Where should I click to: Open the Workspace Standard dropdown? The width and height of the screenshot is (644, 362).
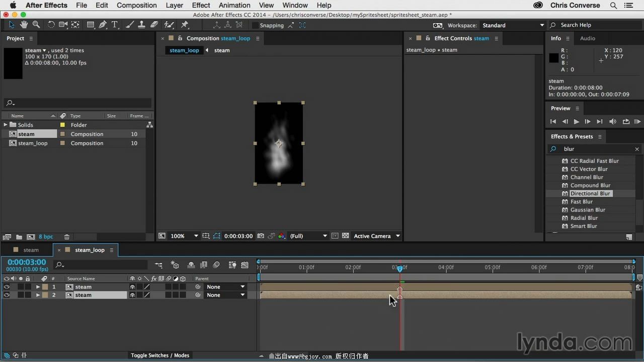[513, 25]
